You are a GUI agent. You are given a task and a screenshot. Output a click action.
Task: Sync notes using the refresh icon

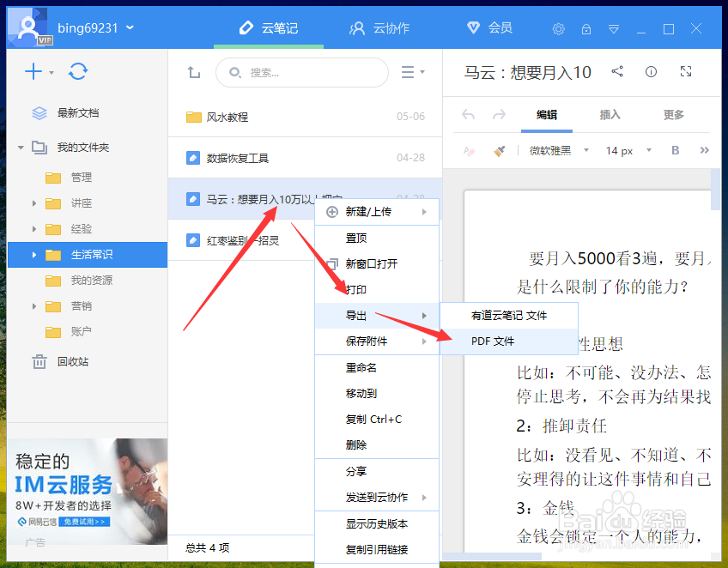78,72
